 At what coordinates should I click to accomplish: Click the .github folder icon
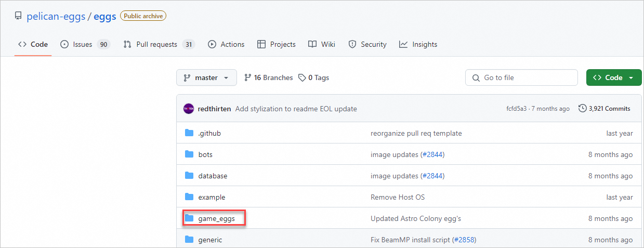click(x=189, y=133)
